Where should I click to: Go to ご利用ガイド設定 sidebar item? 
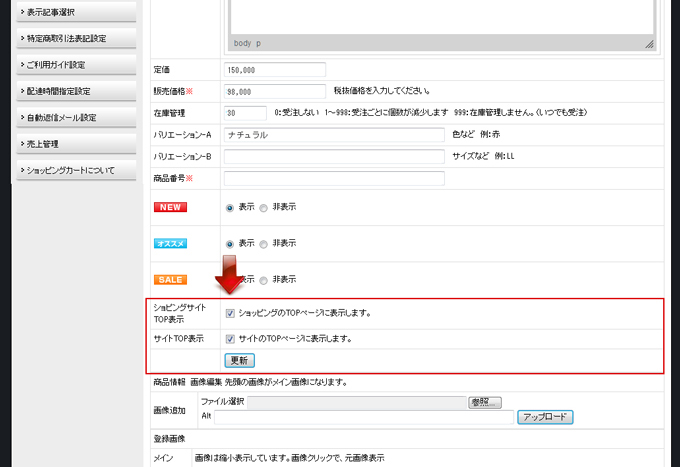(x=68, y=65)
